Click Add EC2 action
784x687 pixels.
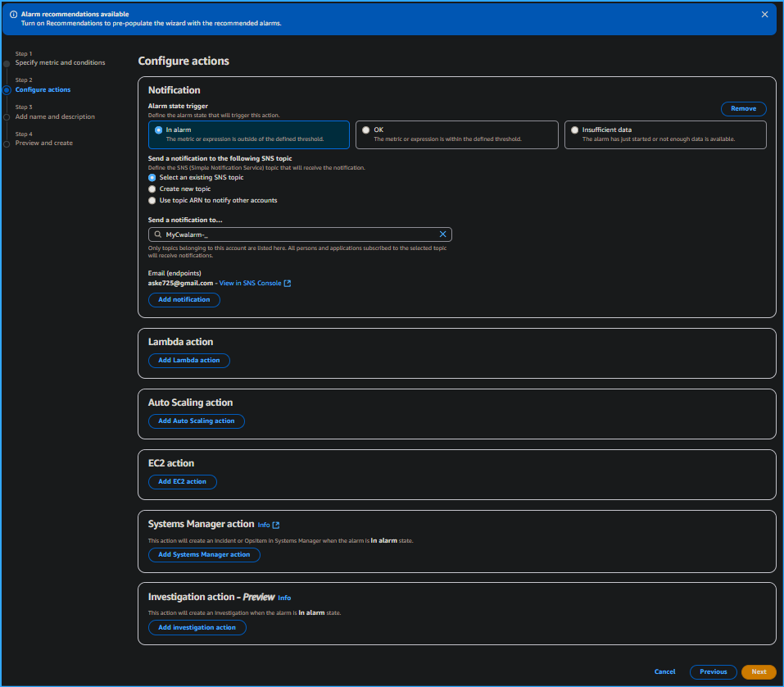[182, 481]
